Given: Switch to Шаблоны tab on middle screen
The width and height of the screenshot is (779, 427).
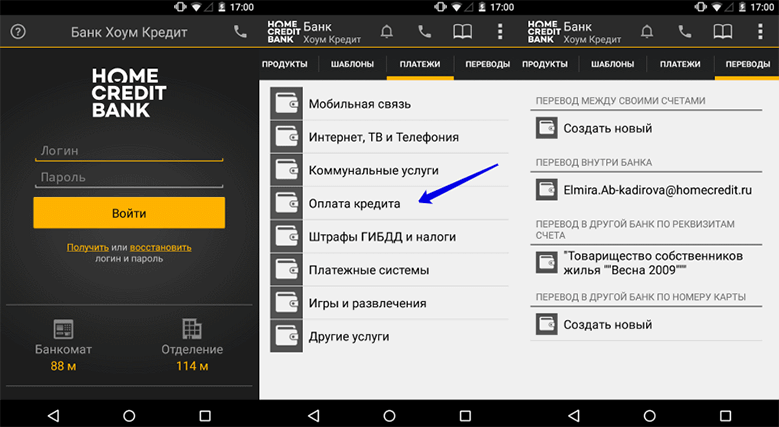Looking at the screenshot, I should (x=352, y=64).
